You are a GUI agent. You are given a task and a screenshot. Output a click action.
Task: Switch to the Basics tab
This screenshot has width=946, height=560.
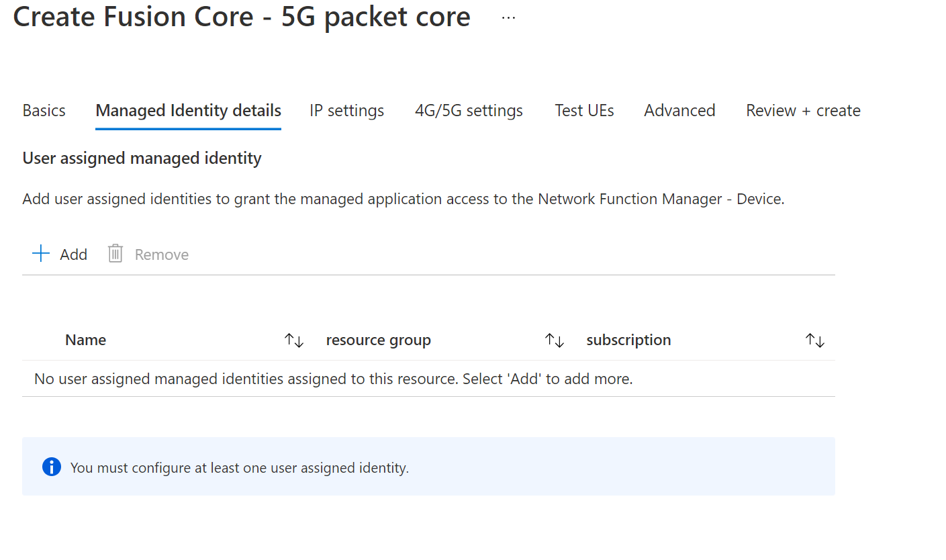(x=44, y=111)
